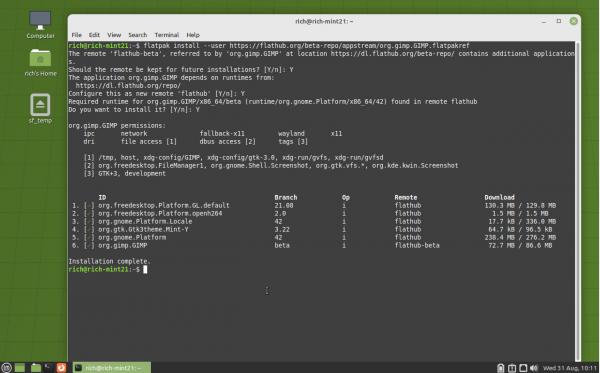Open the Search menu

(137, 35)
